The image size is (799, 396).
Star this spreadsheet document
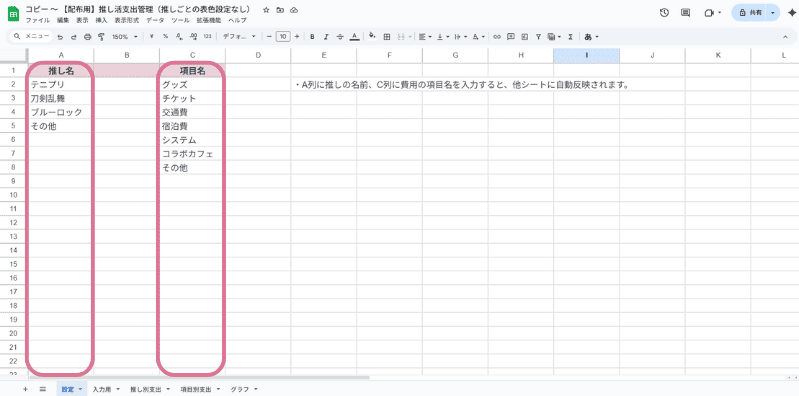coord(266,10)
